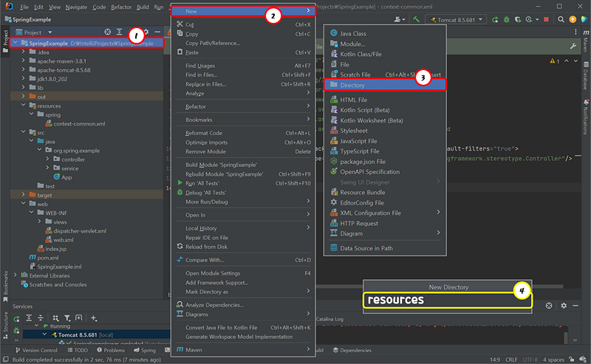Expand the .idea folder
The height and width of the screenshot is (364, 591).
24,52
